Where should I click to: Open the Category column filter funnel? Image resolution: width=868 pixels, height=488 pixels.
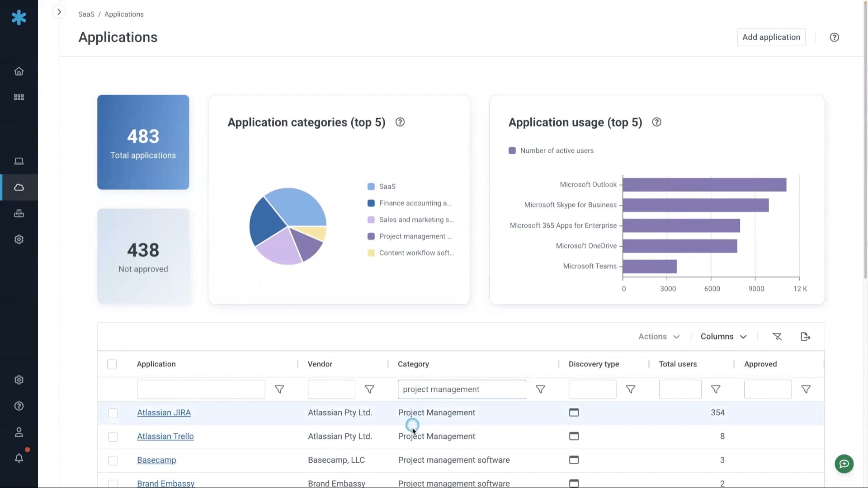541,389
